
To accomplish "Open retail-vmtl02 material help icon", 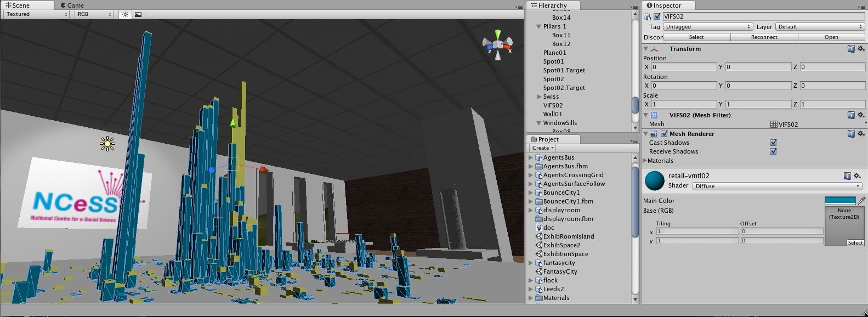I will point(847,176).
